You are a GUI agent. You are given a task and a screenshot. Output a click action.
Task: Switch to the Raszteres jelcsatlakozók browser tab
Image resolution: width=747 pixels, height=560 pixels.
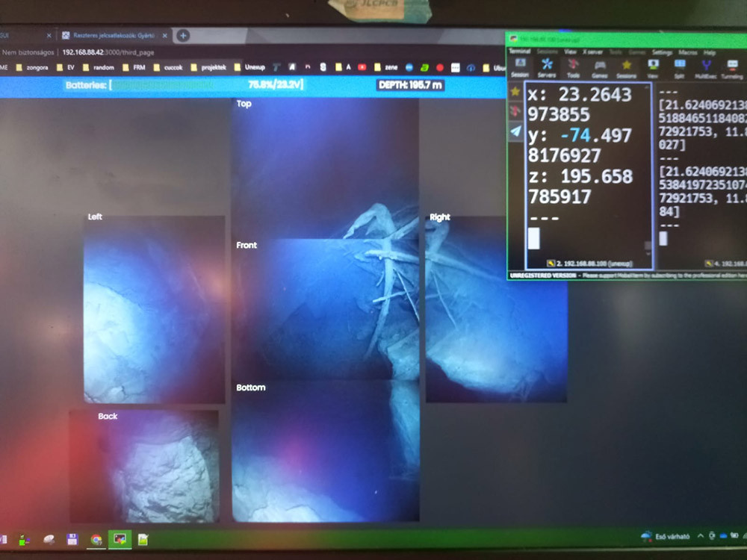pos(112,35)
